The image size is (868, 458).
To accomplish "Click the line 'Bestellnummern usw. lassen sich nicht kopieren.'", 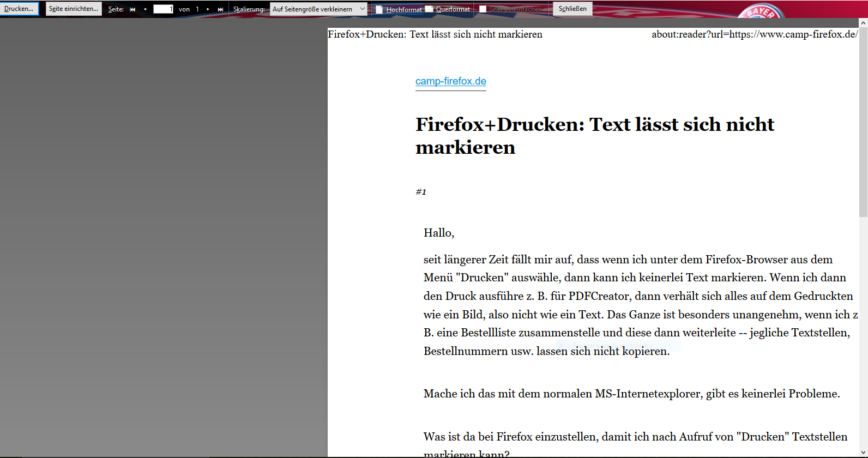I will 546,351.
